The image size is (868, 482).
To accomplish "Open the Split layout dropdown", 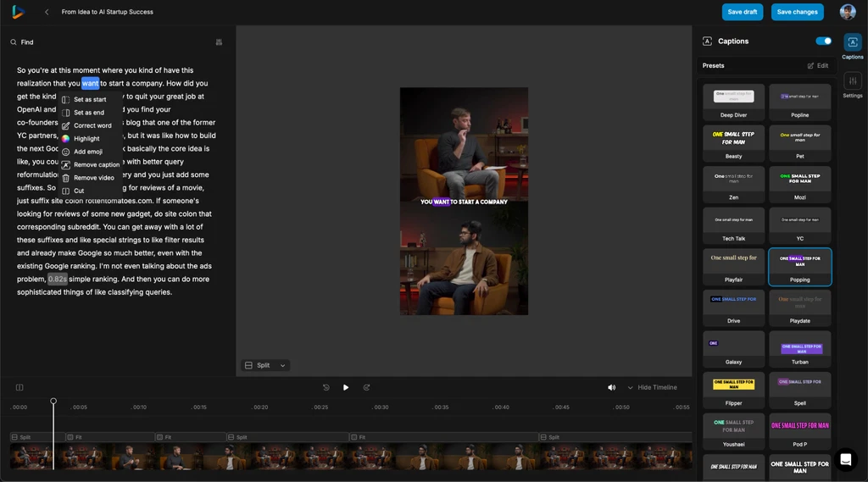I will (x=266, y=365).
